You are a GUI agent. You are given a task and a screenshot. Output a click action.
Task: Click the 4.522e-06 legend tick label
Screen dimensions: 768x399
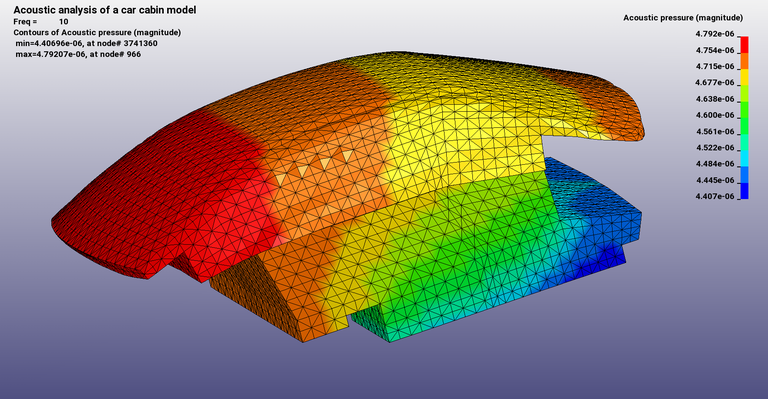pyautogui.click(x=715, y=147)
